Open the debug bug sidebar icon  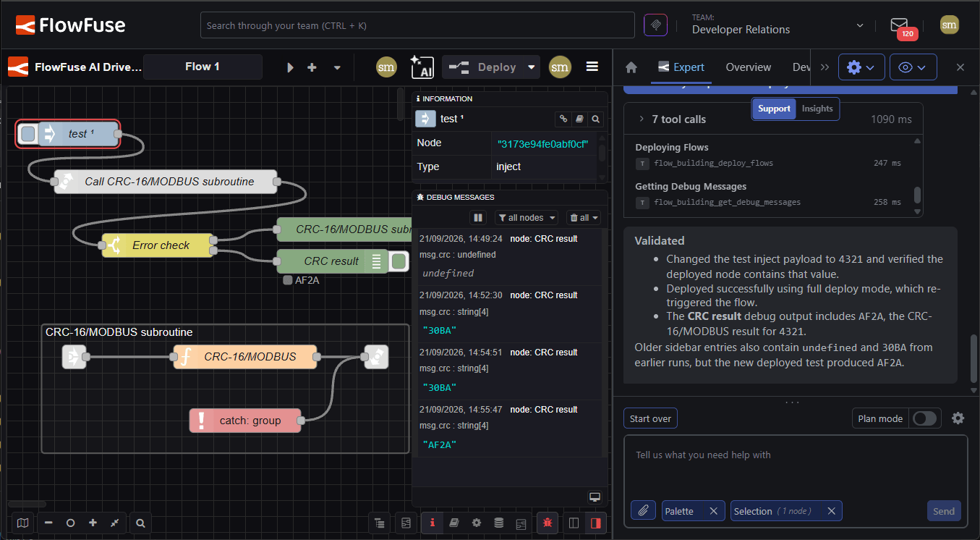pos(547,523)
